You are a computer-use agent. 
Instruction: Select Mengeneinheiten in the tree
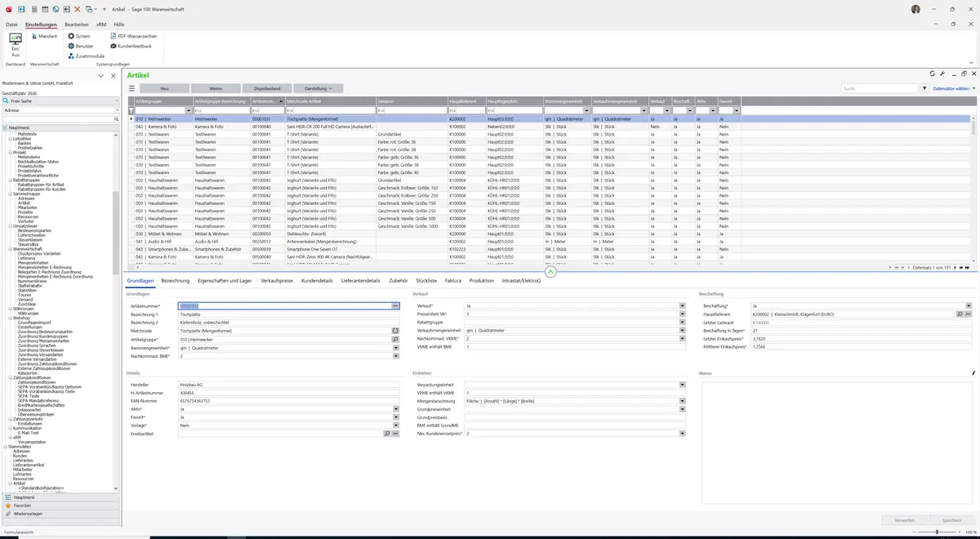pyautogui.click(x=33, y=262)
